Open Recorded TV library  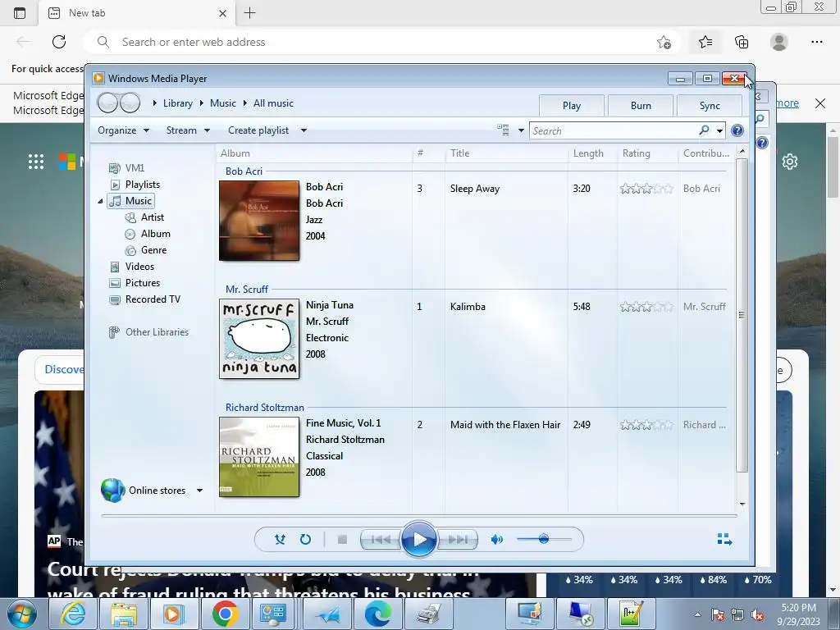153,299
